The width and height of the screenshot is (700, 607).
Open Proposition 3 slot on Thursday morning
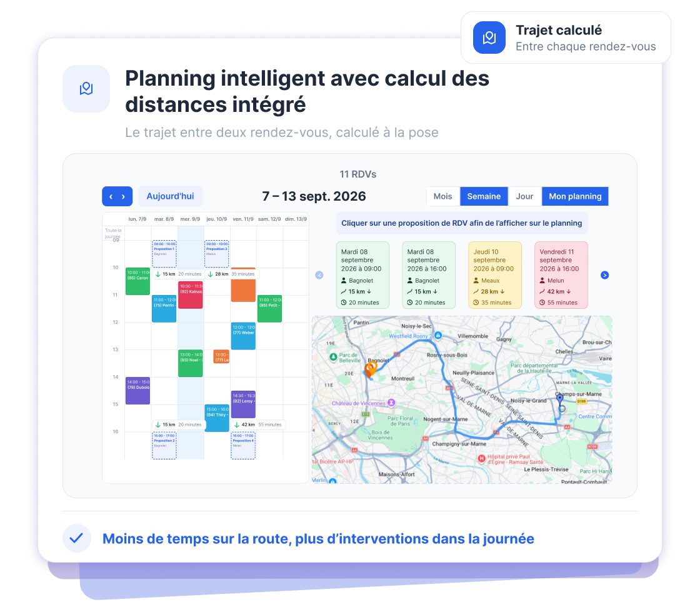[216, 254]
